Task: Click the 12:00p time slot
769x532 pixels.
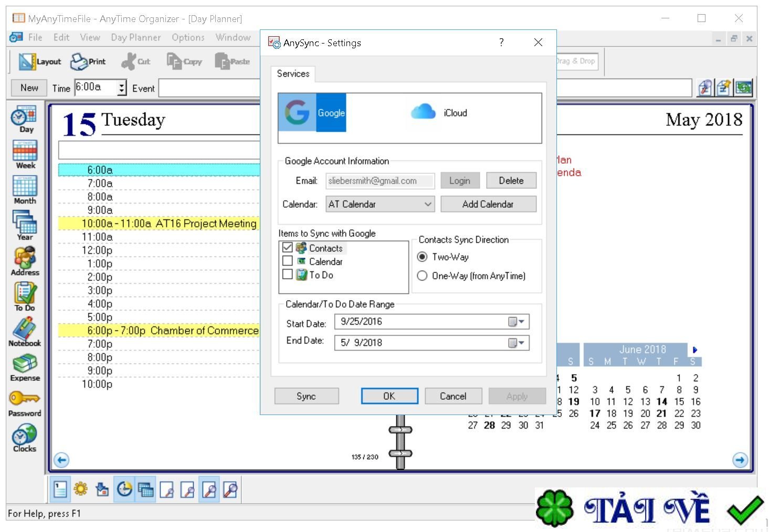Action: click(x=159, y=250)
